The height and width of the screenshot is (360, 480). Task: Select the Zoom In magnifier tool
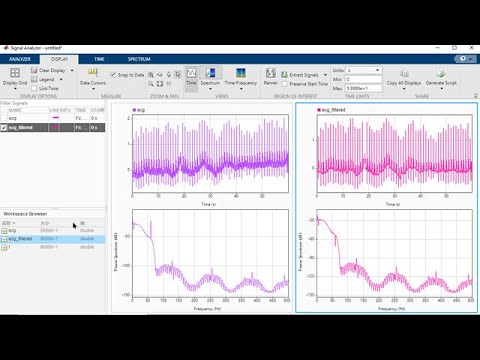[x=151, y=75]
